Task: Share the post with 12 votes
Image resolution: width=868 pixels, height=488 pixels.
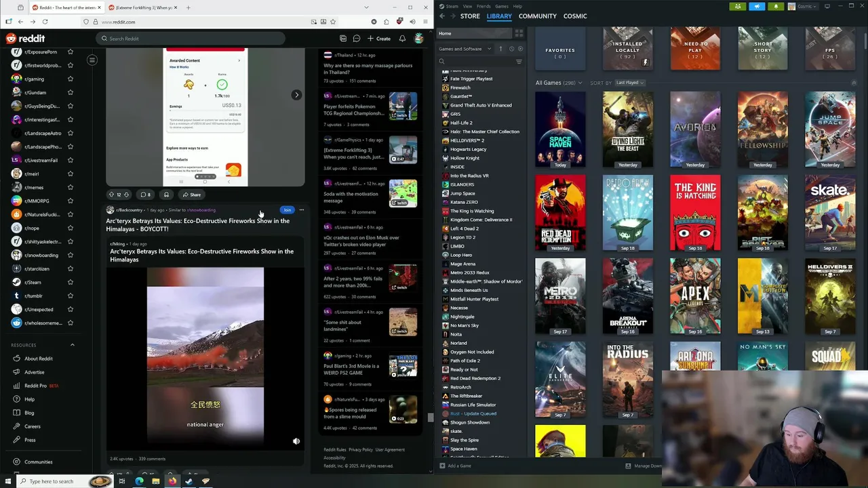Action: pyautogui.click(x=191, y=195)
